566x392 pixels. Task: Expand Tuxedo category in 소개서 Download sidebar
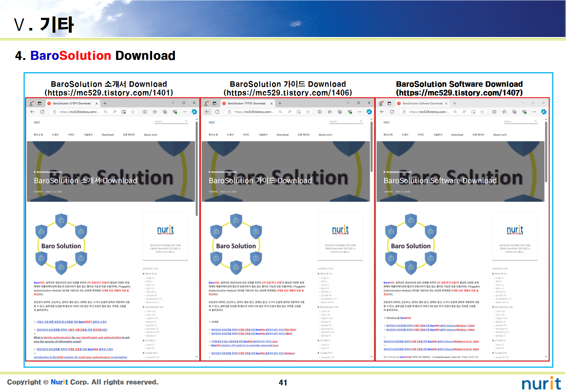151,353
